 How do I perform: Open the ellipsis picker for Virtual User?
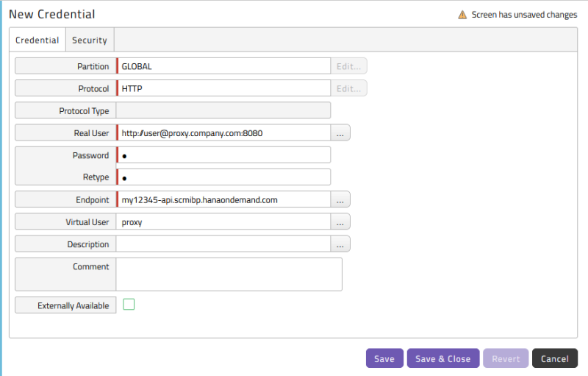click(340, 221)
